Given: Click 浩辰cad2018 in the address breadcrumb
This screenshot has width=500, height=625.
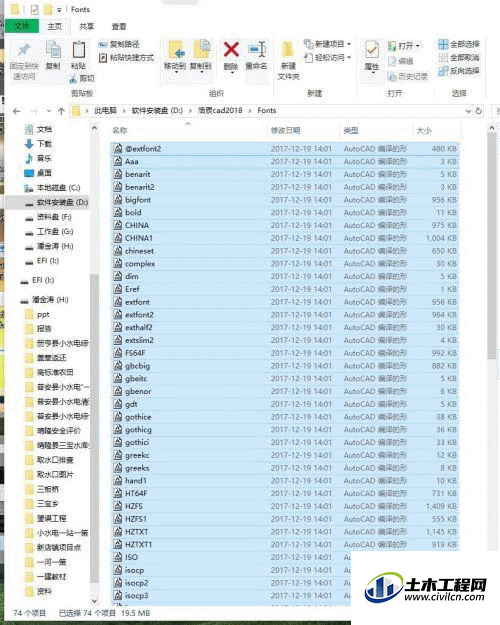Looking at the screenshot, I should tap(220, 110).
